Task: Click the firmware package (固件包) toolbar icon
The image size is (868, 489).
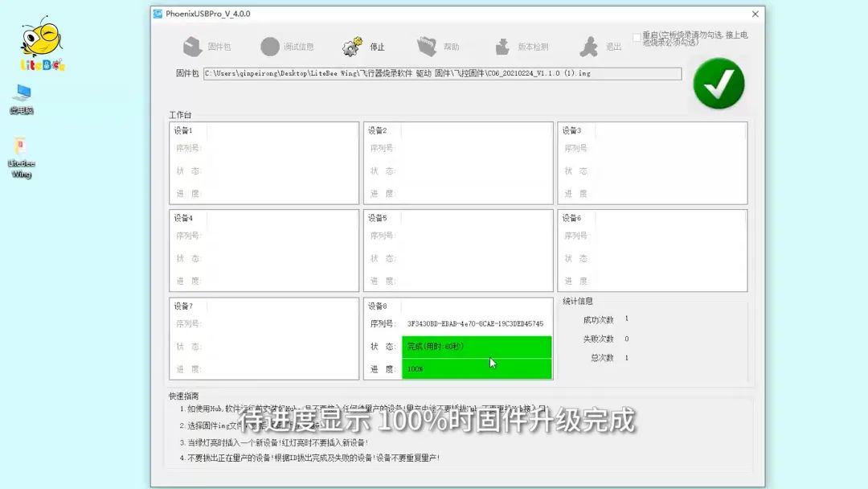Action: pyautogui.click(x=193, y=47)
